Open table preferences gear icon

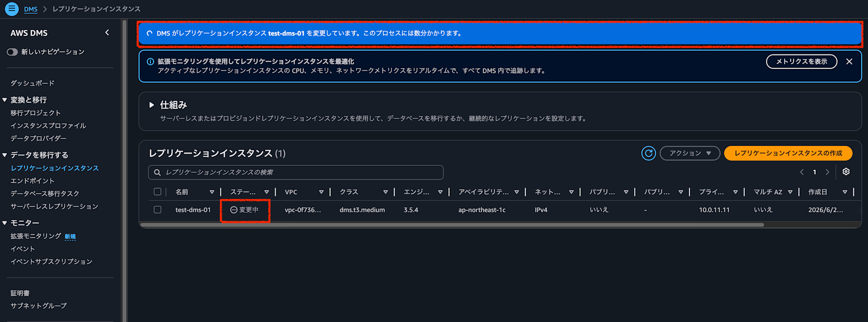tap(846, 172)
